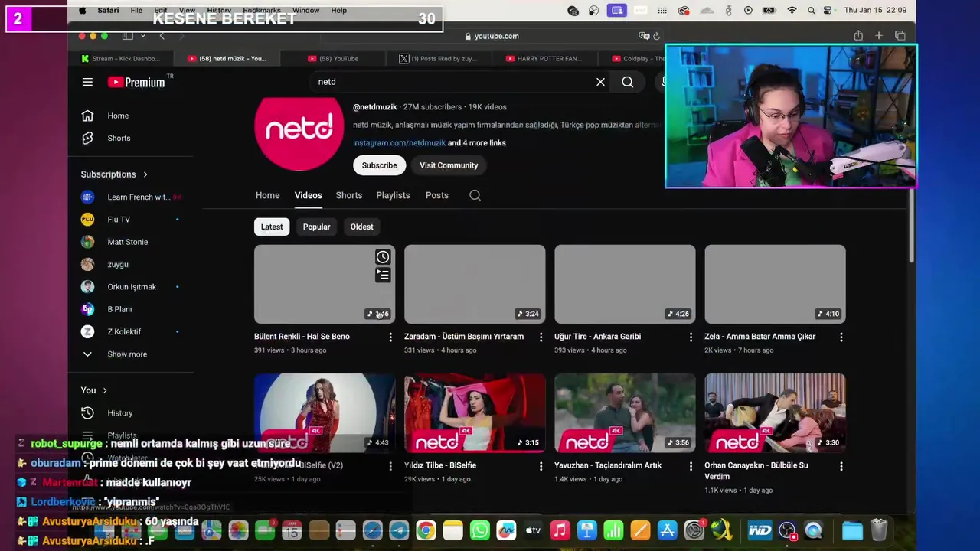This screenshot has height=551, width=980.
Task: Switch to Stream - Kick Dashboard browser tab
Action: (121, 58)
